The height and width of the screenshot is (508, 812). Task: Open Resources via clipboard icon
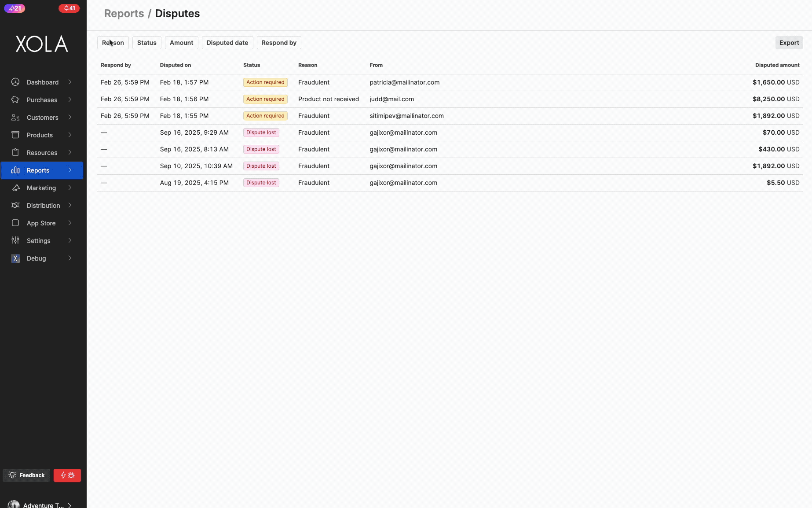pos(15,152)
